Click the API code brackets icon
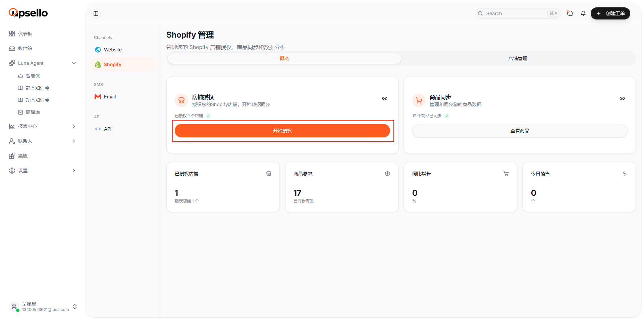 point(98,129)
